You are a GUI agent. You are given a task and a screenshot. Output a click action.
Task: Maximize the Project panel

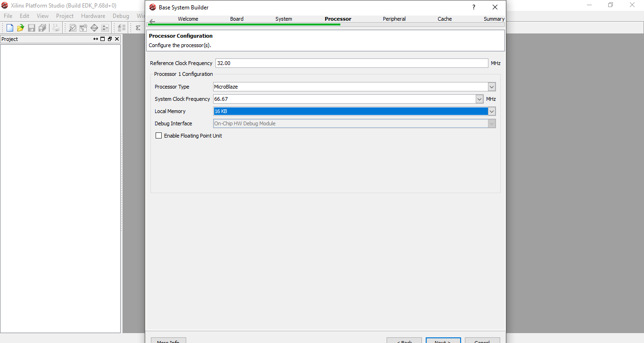coord(103,39)
